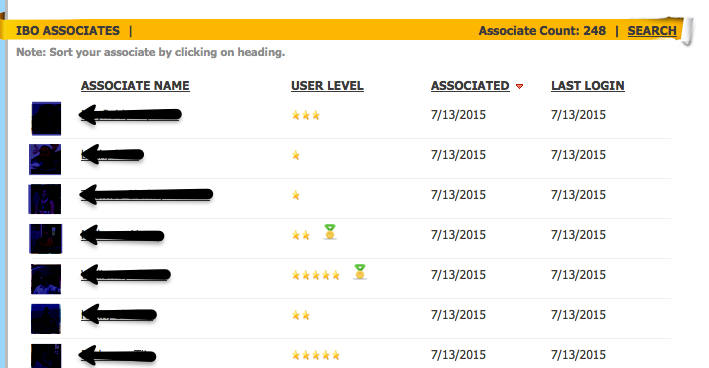Click LAST LOGIN date in two-star row without medal
Viewport: 709px width, 368px height.
tap(578, 315)
